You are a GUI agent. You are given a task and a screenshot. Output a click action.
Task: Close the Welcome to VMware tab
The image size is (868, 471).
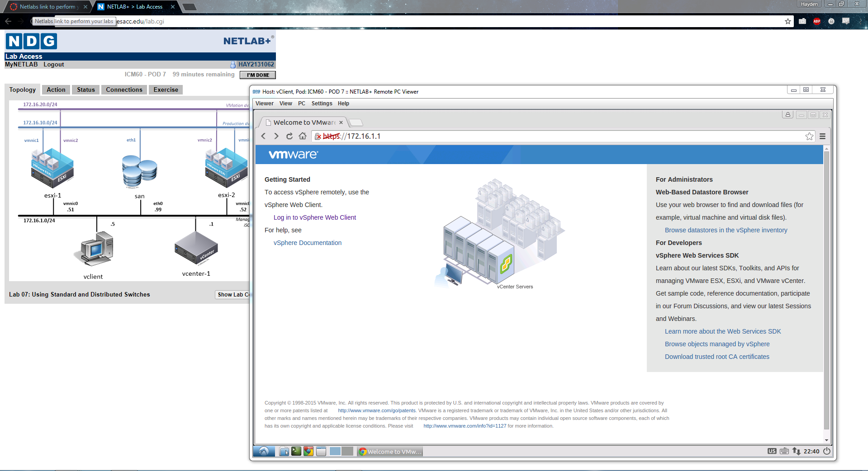coord(341,122)
